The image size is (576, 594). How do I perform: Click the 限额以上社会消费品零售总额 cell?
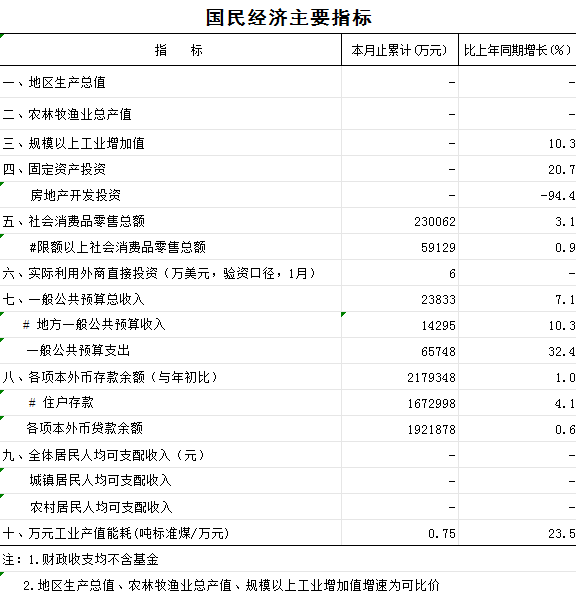(x=171, y=247)
